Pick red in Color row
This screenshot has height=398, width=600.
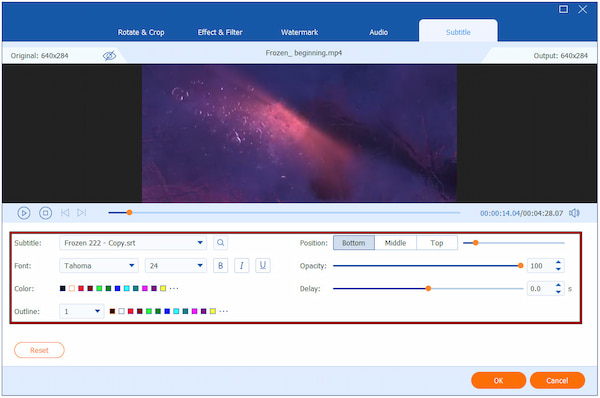click(x=81, y=288)
